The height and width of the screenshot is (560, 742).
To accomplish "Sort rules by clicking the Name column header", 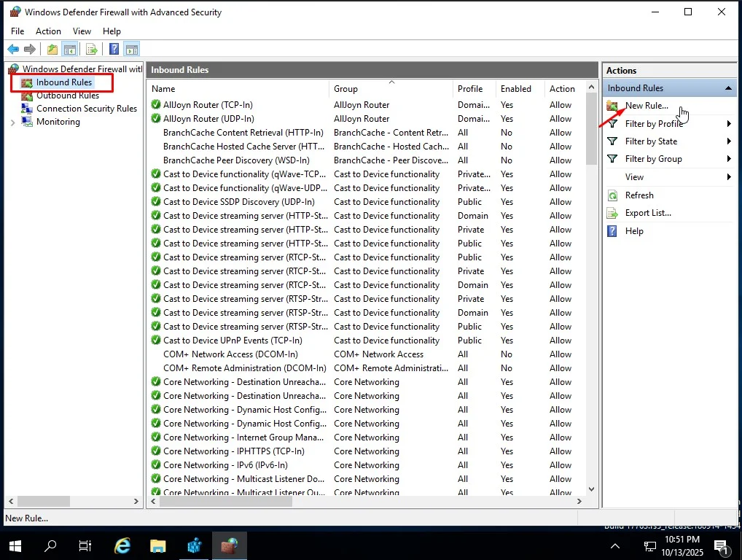I will (163, 88).
